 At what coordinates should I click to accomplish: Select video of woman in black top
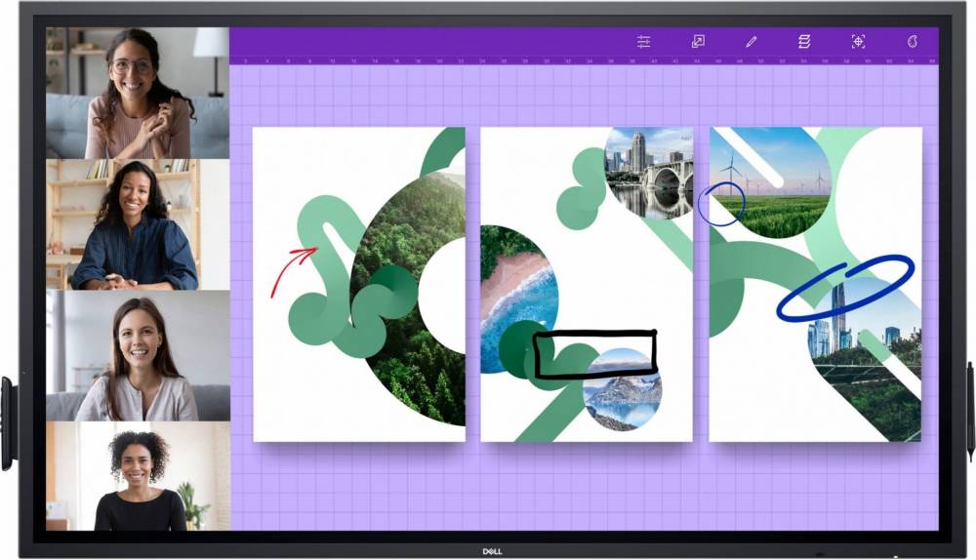click(138, 476)
